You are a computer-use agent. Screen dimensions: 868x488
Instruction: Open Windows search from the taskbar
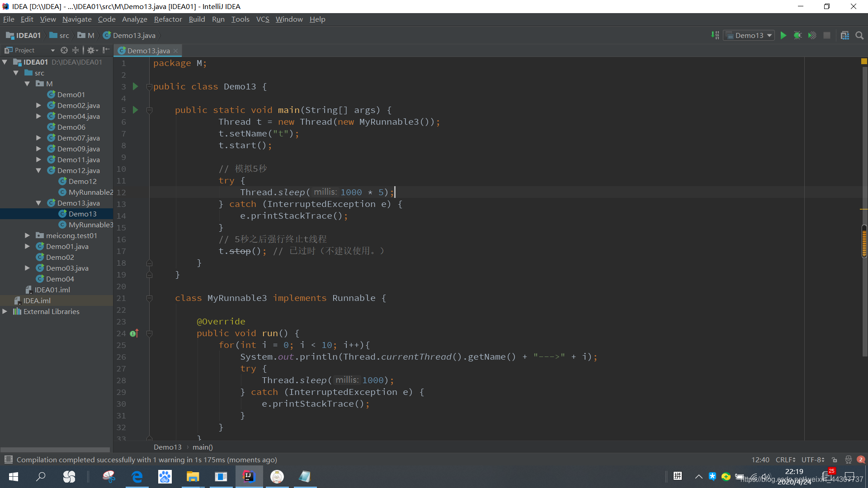coord(41,477)
